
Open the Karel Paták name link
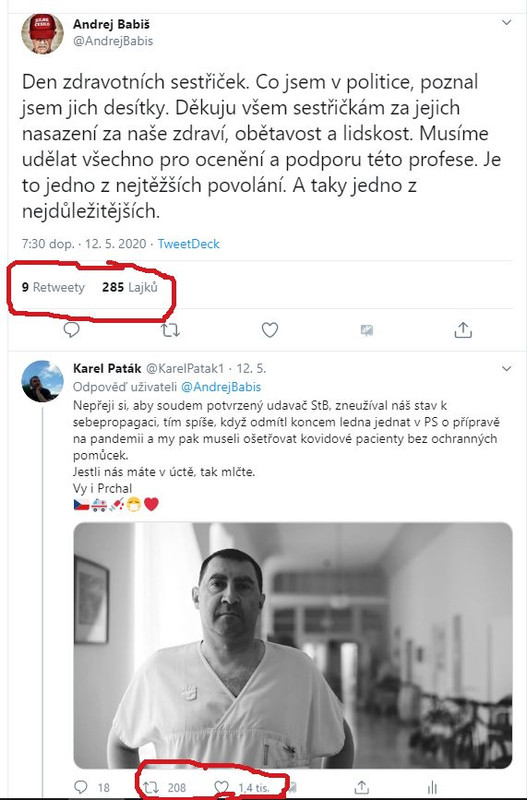(107, 368)
